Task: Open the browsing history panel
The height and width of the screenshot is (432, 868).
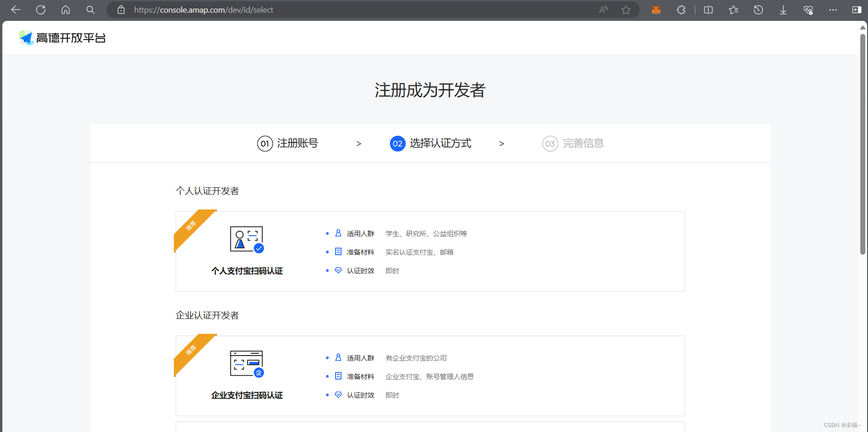Action: coord(759,9)
